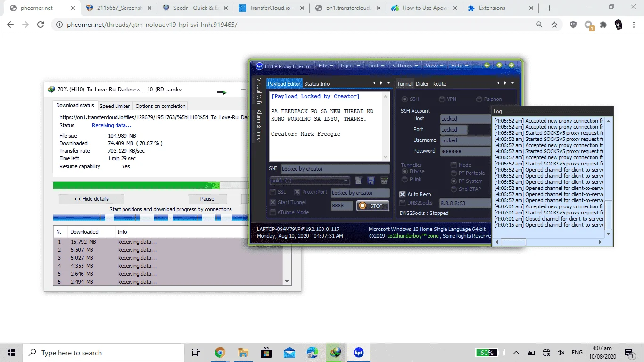
Task: Click the STOP button in Injector
Action: pyautogui.click(x=373, y=206)
